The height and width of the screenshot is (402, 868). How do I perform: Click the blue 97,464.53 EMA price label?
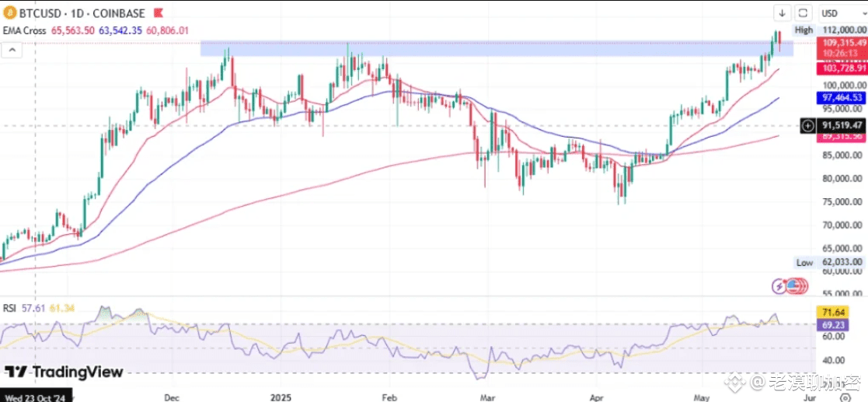tap(841, 97)
